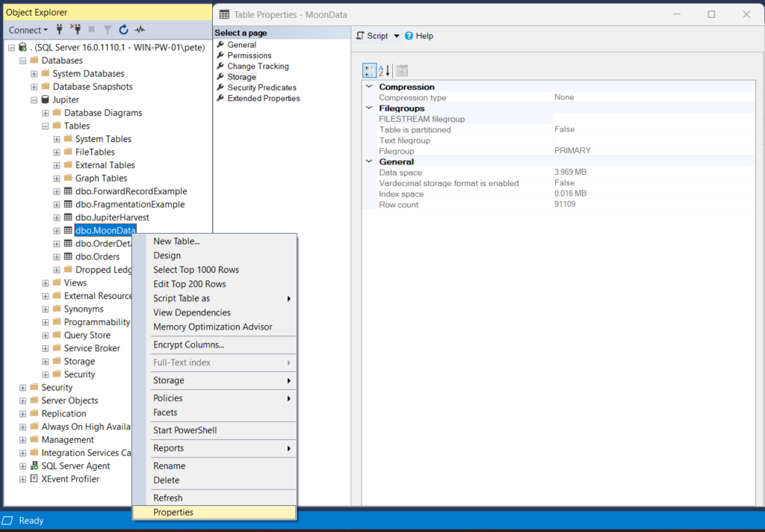Activate XEvent Profiler activity monitor icon
Image resolution: width=765 pixels, height=532 pixels.
click(x=140, y=30)
